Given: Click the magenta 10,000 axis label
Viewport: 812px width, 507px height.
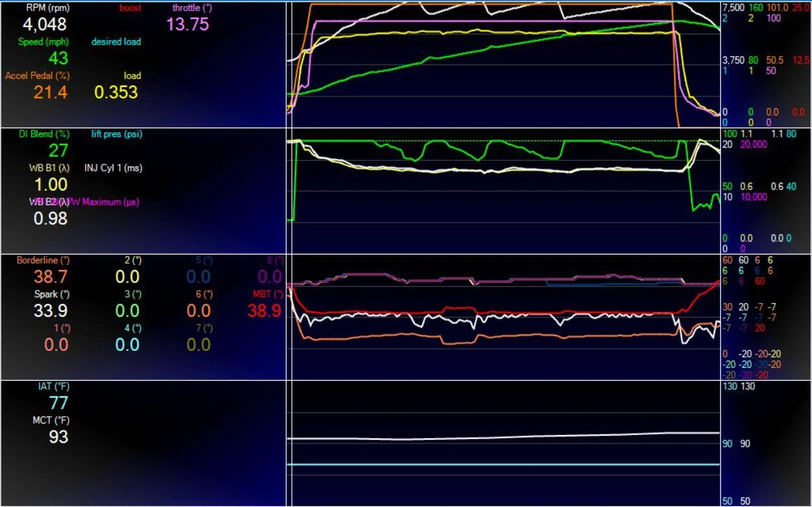Looking at the screenshot, I should tap(753, 197).
